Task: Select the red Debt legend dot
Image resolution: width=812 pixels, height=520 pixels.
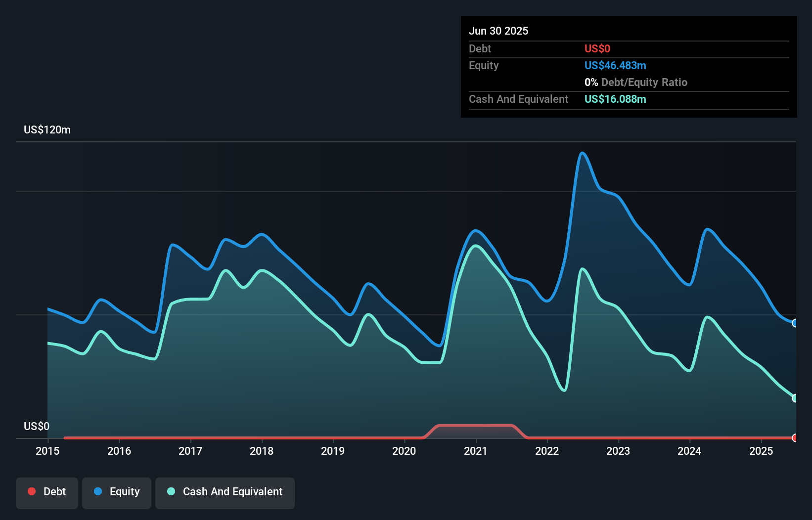Action: pyautogui.click(x=32, y=491)
